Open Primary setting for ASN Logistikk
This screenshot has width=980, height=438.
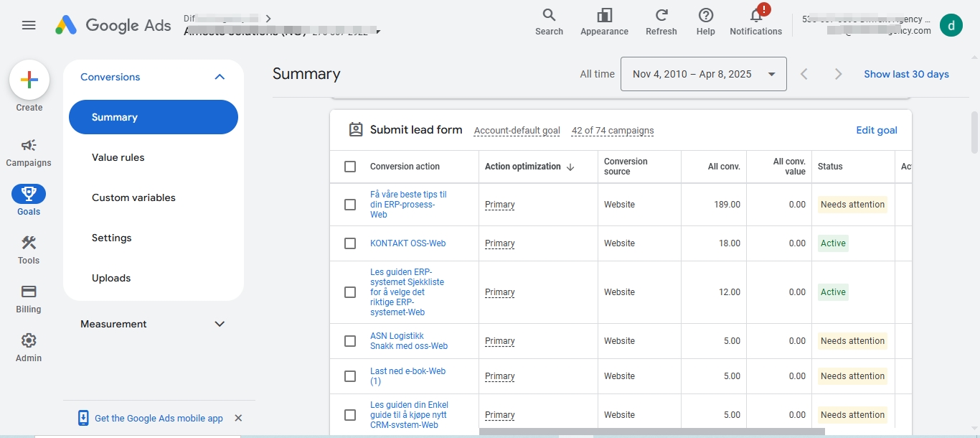click(x=500, y=341)
